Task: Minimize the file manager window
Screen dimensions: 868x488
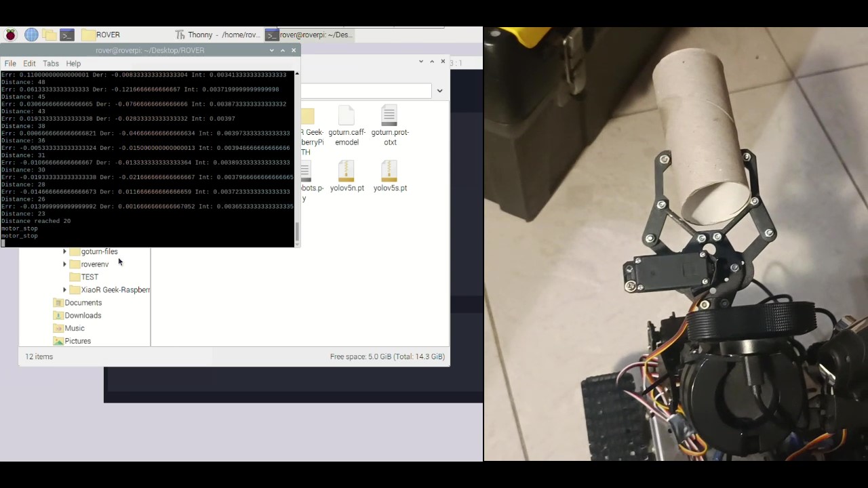Action: 421,62
